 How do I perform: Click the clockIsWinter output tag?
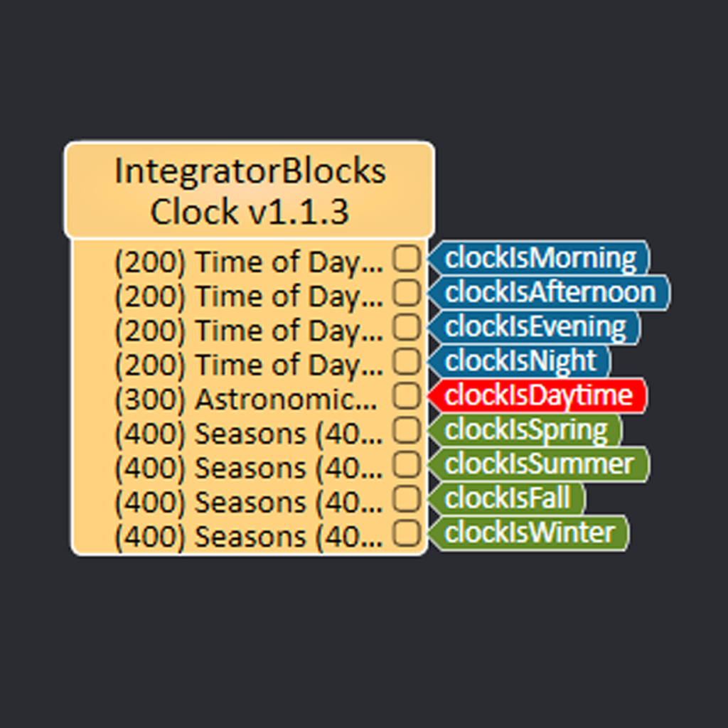[529, 532]
